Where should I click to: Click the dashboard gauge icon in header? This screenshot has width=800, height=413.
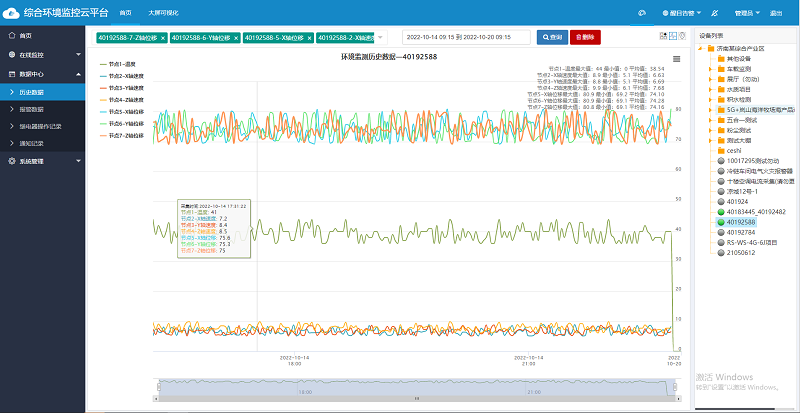(x=641, y=15)
